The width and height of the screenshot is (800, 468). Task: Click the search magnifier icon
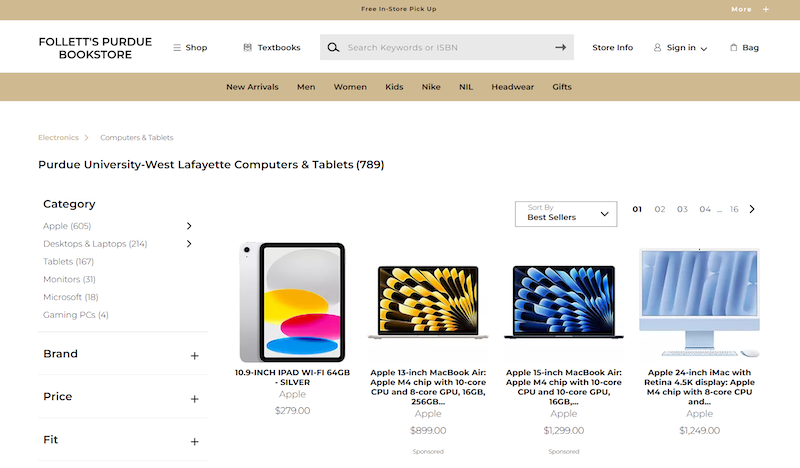tap(333, 47)
